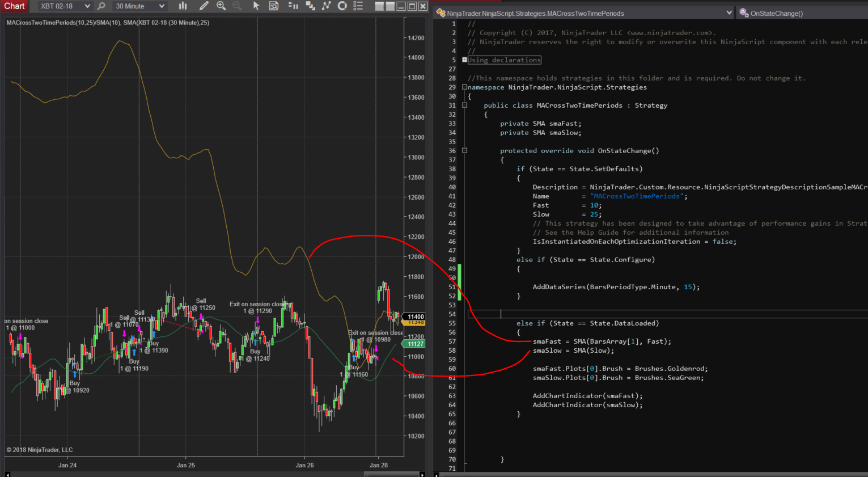This screenshot has width=868, height=477.
Task: Open the instrument search magnifier
Action: (x=101, y=6)
